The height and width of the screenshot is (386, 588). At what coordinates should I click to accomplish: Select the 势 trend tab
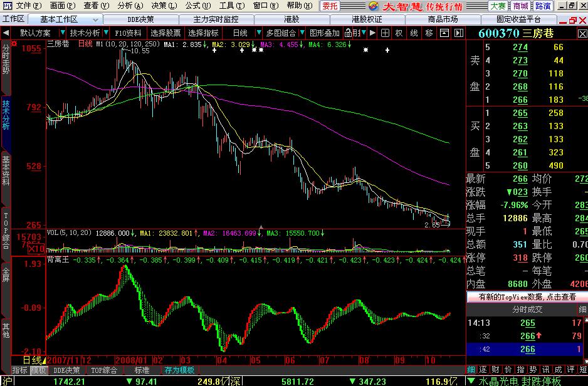click(533, 370)
